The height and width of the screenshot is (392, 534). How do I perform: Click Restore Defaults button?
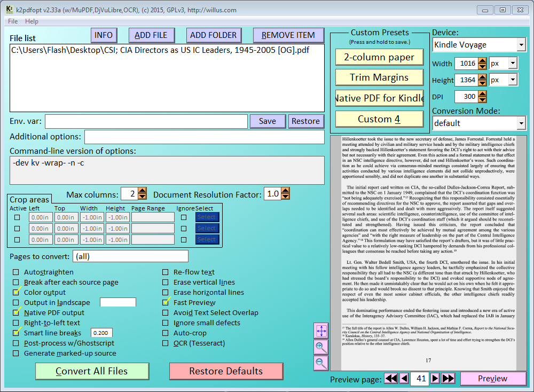(226, 371)
